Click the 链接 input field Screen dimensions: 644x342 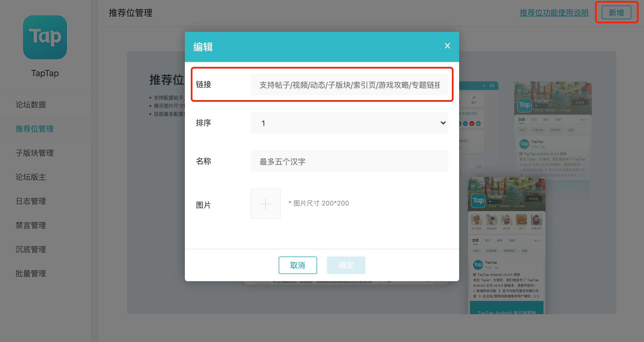tap(349, 85)
